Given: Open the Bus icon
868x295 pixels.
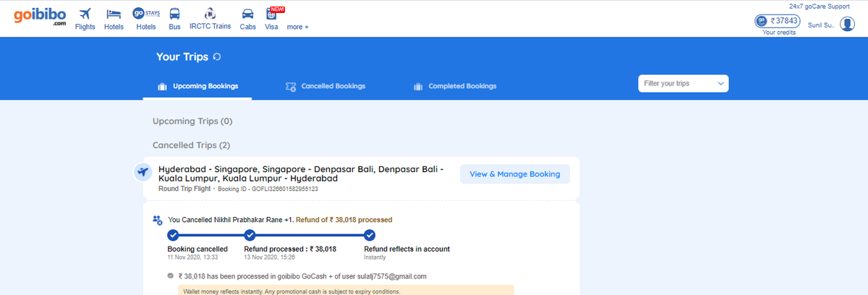Looking at the screenshot, I should point(174,14).
